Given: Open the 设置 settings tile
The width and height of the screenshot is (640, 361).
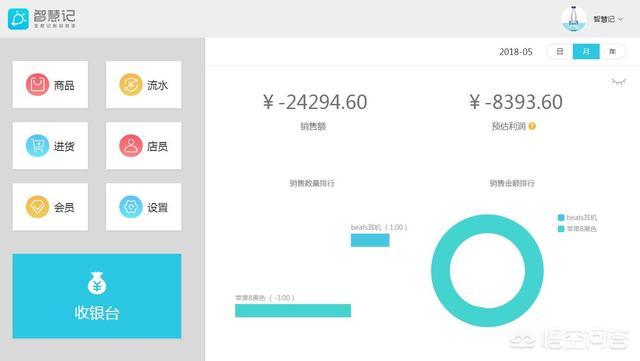Looking at the screenshot, I should 144,207.
